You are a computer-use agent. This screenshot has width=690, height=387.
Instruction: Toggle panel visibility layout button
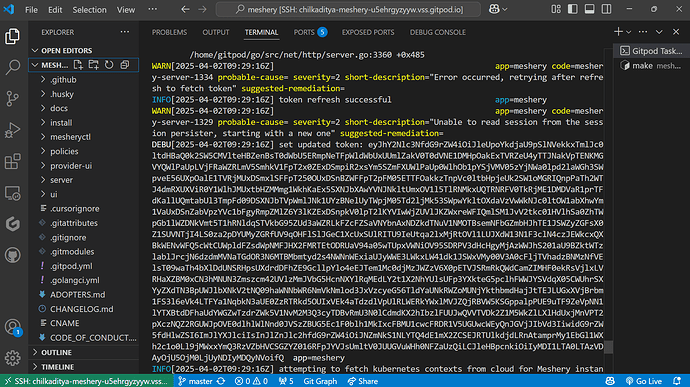590,9
